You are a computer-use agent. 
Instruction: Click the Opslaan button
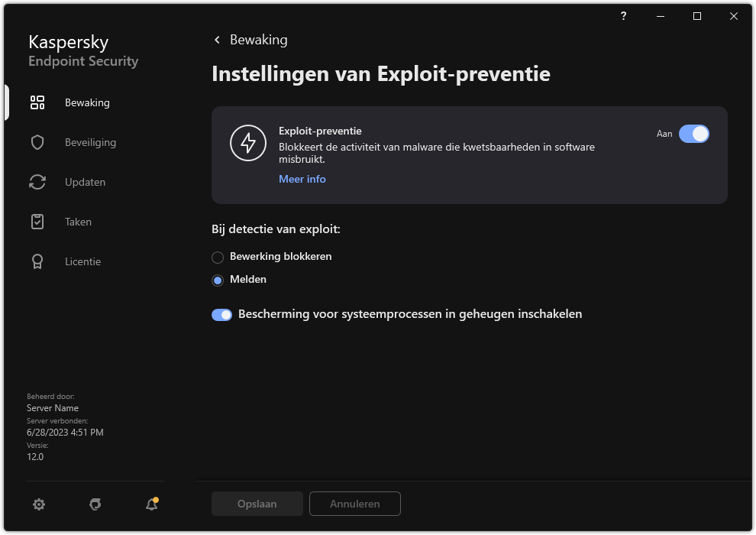click(x=257, y=504)
